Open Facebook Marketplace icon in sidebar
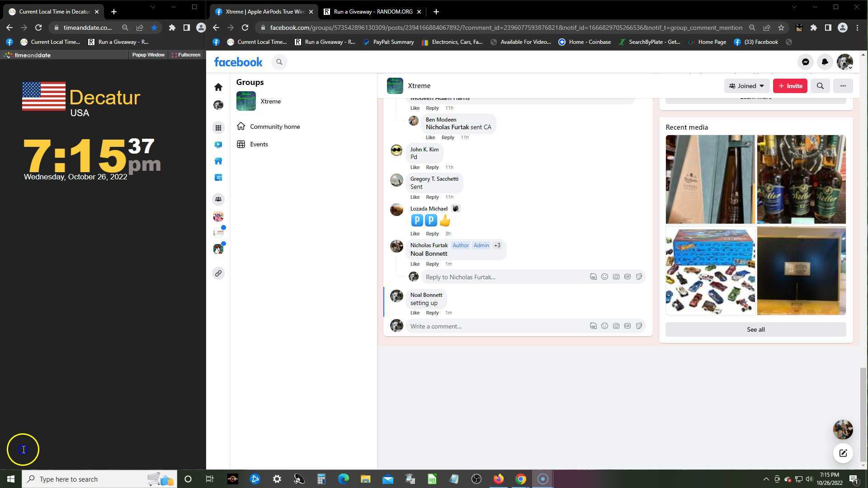Screen dimensions: 868x488 coord(218,161)
